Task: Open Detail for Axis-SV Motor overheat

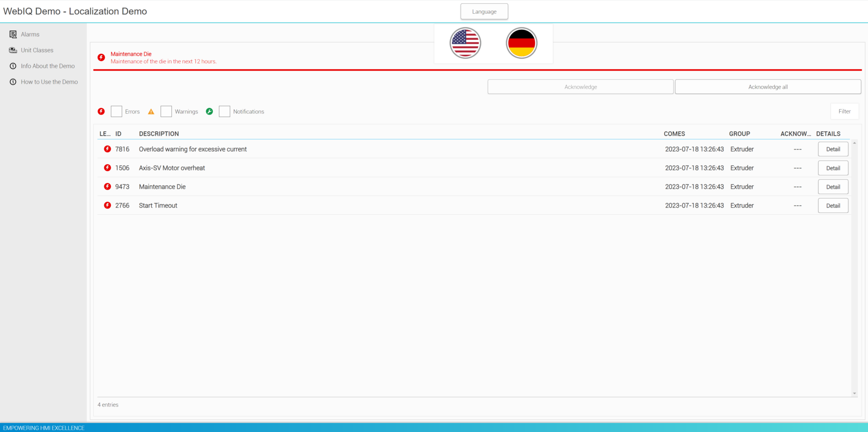Action: [833, 168]
